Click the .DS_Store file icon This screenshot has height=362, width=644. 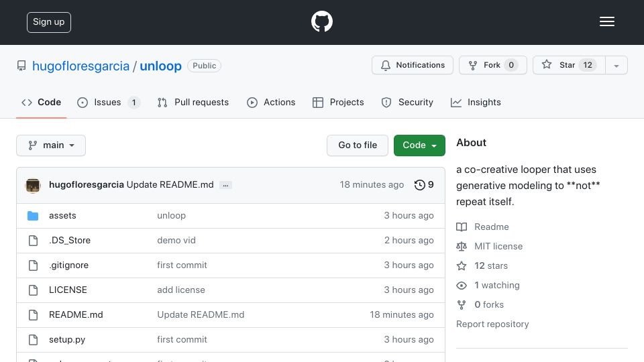[33, 241]
